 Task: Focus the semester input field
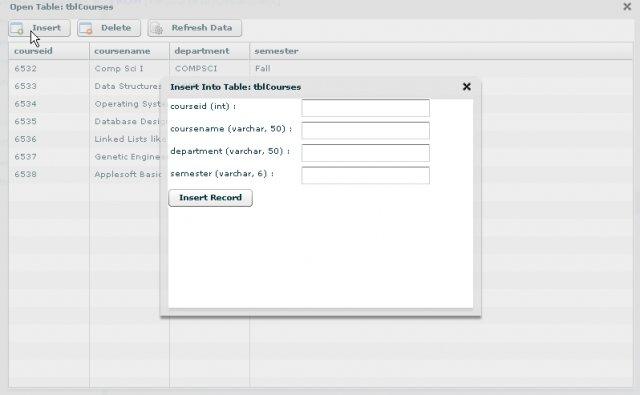coord(365,175)
